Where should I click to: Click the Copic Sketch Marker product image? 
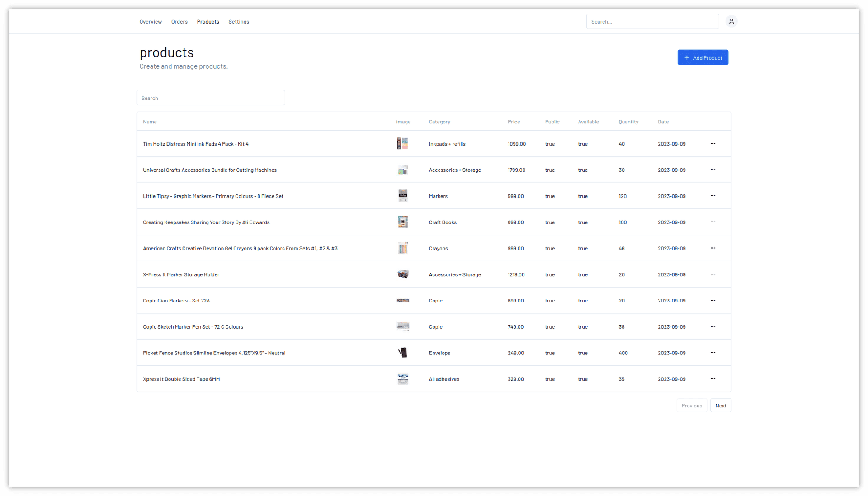click(402, 327)
